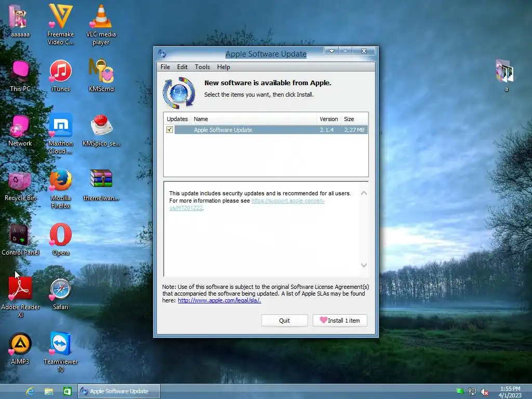Image resolution: width=532 pixels, height=399 pixels.
Task: Open Control Panel desktop icon
Action: pyautogui.click(x=20, y=240)
